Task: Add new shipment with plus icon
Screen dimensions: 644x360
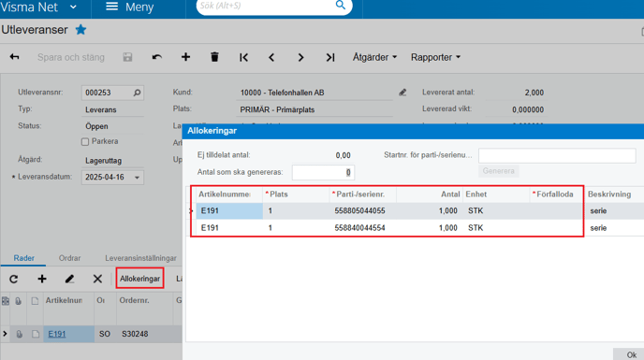Action: point(185,57)
